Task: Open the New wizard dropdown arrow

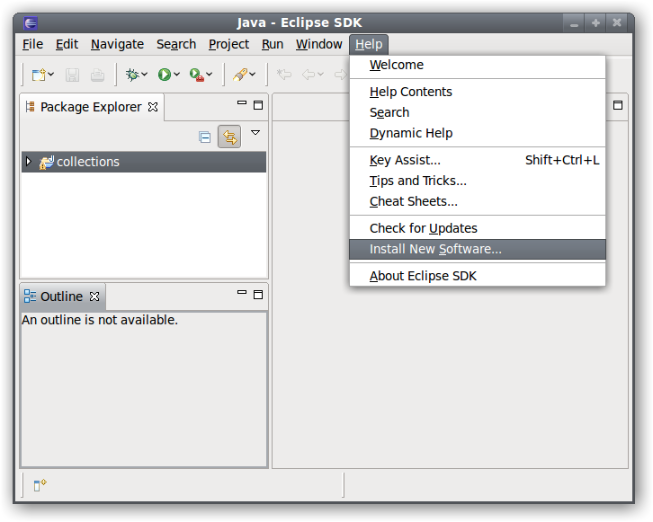Action: pyautogui.click(x=51, y=75)
